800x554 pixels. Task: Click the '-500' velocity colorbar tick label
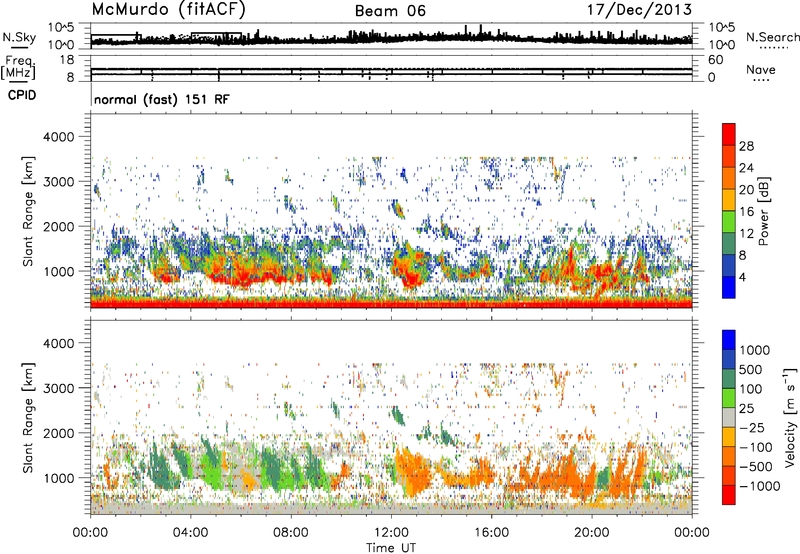[755, 466]
